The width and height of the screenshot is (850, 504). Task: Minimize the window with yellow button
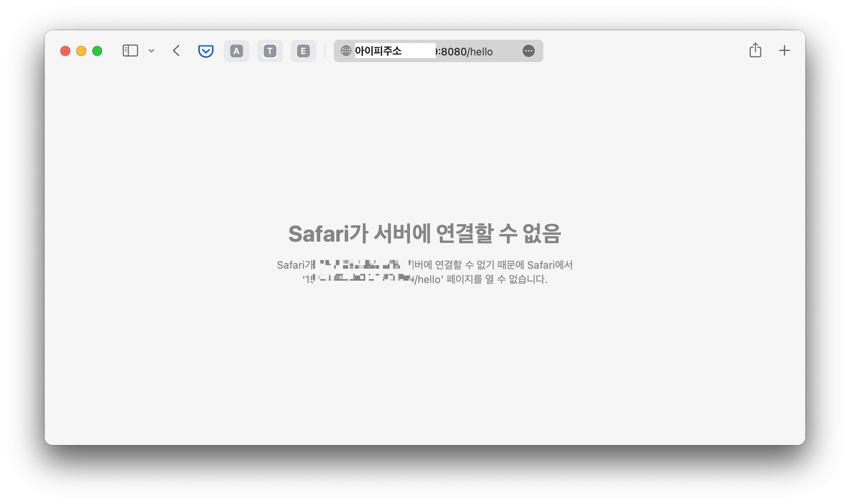click(81, 51)
